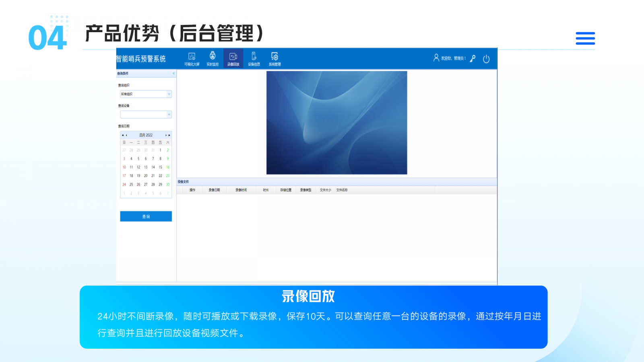Select date 26 in the calendar
Screen dimensions: 644x362
tap(138, 185)
